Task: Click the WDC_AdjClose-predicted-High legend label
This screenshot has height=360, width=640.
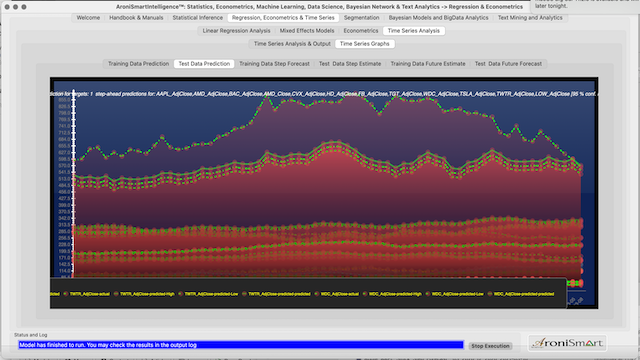Action: tap(396, 294)
